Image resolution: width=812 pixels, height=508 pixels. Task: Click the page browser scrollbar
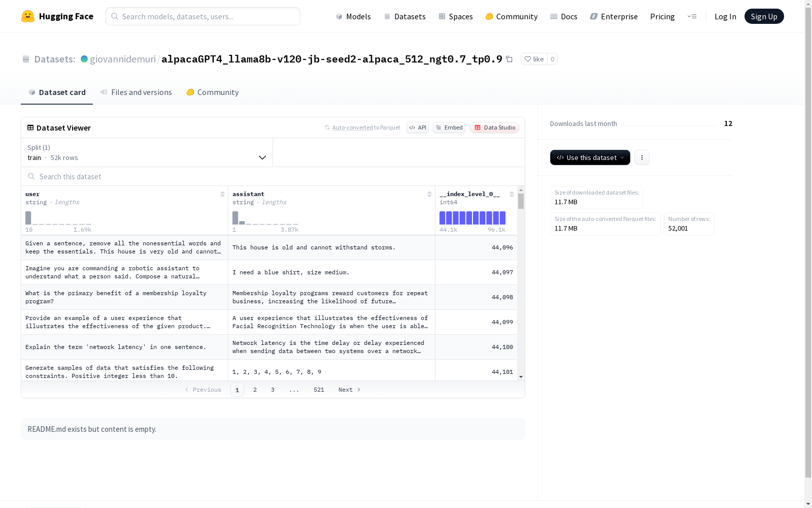pyautogui.click(x=808, y=241)
